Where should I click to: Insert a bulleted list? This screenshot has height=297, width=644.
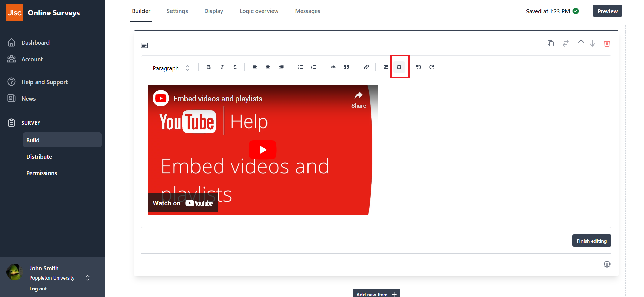[x=301, y=67]
